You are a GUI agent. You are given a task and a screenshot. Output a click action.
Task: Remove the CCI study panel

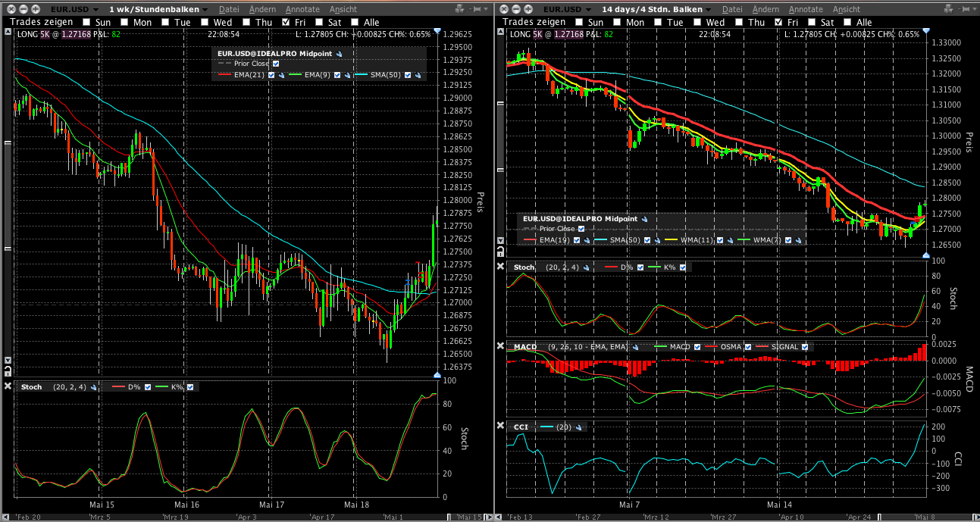(501, 426)
